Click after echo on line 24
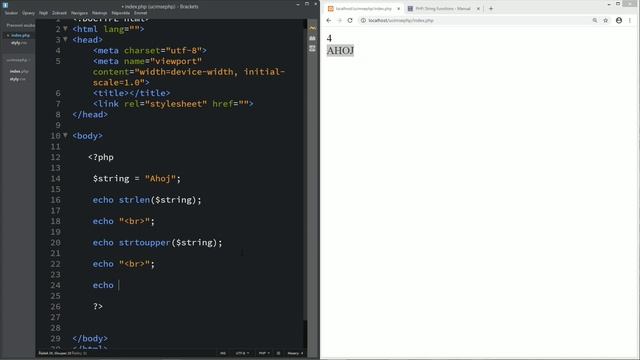 coord(119,285)
